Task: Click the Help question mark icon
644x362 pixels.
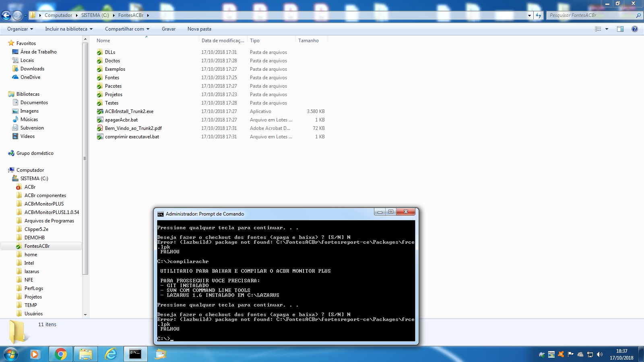Action: [x=635, y=29]
